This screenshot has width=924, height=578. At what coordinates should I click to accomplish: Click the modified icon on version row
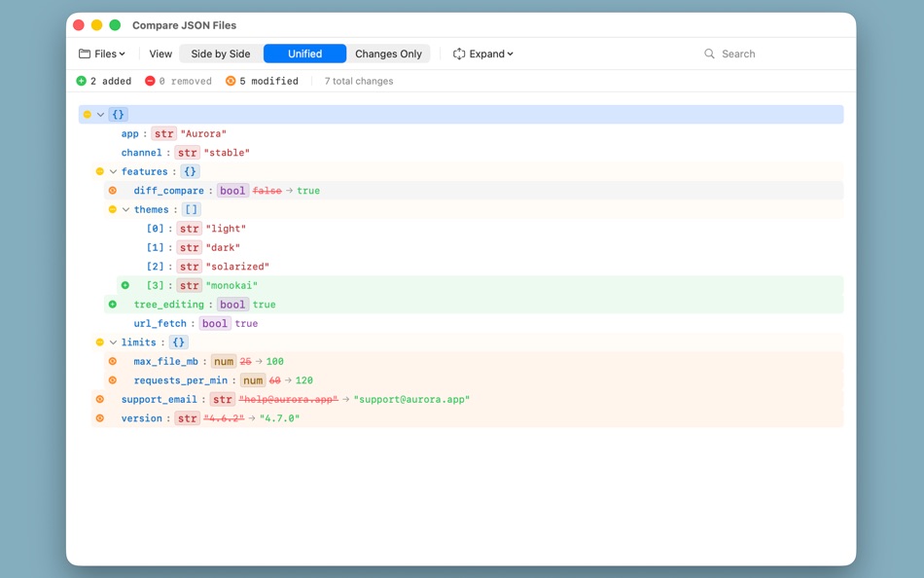tap(99, 418)
